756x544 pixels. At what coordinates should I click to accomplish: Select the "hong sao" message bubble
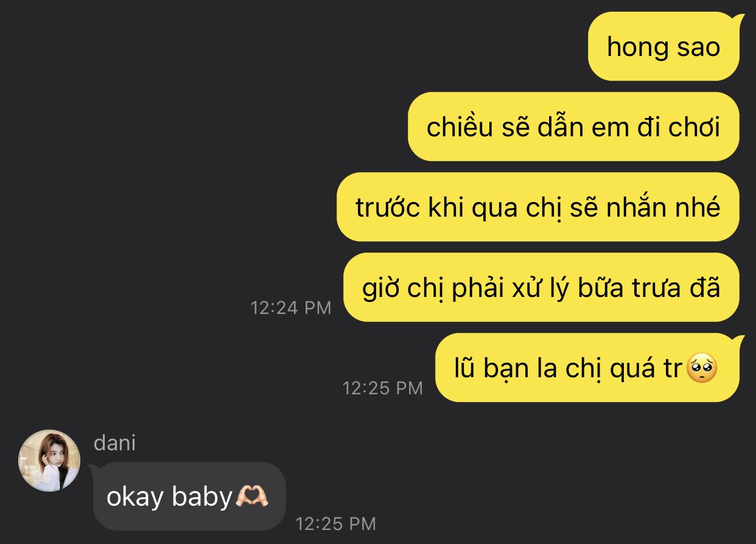coord(663,46)
